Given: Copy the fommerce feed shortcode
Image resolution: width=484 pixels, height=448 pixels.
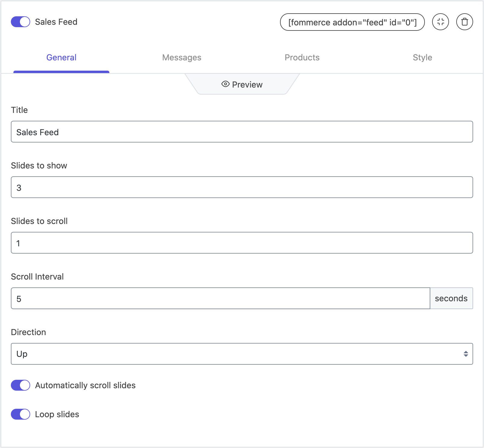Looking at the screenshot, I should click(352, 22).
